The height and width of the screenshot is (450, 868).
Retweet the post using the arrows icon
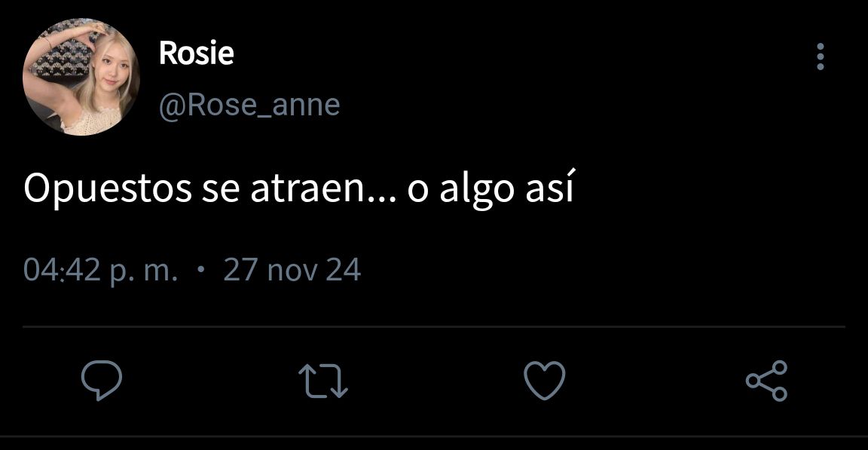[x=323, y=381]
